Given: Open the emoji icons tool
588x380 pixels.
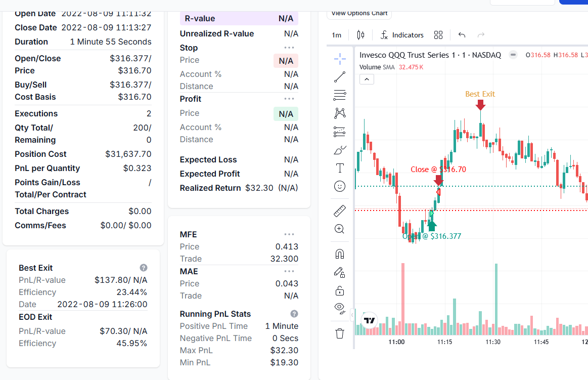Looking at the screenshot, I should tap(340, 186).
